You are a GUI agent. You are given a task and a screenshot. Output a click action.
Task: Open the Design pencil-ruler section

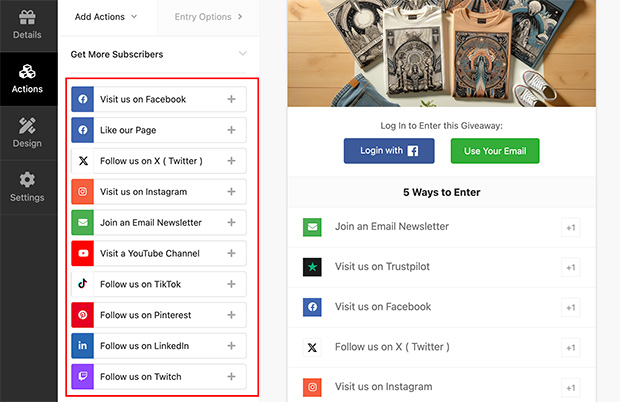pyautogui.click(x=27, y=133)
